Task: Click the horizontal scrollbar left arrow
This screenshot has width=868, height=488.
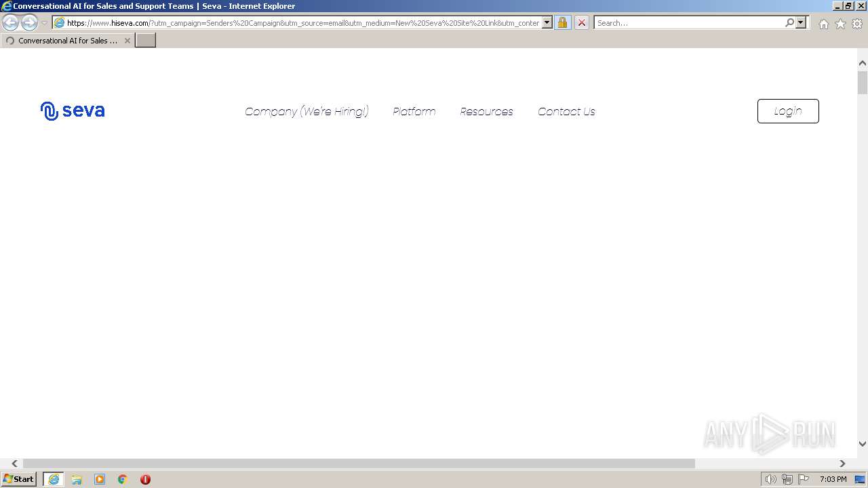Action: (14, 464)
